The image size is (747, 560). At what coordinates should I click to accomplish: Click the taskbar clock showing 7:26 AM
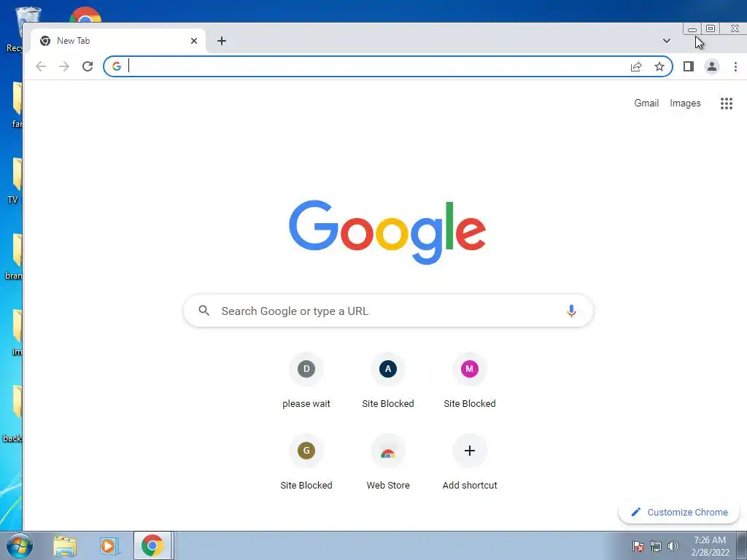(x=710, y=546)
